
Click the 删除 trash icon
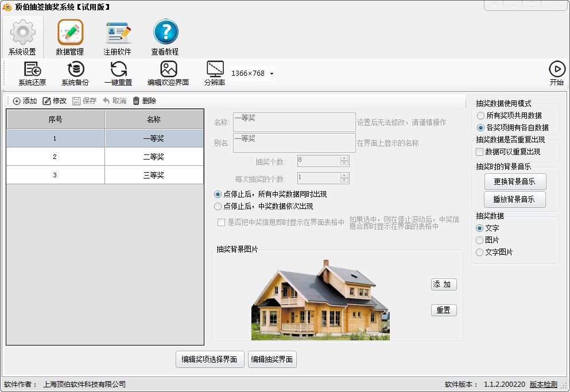click(x=136, y=101)
